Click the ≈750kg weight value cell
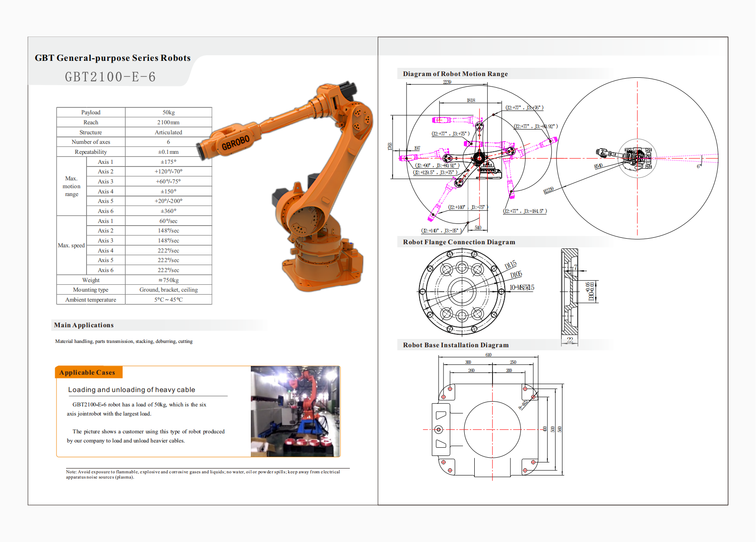Screen dimensions: 756x542 point(169,280)
